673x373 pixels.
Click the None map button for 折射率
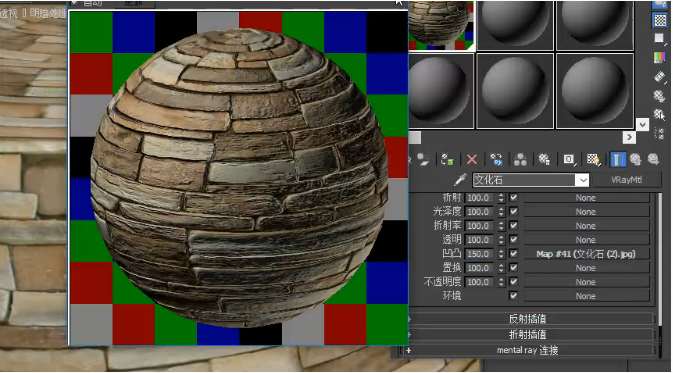(586, 226)
